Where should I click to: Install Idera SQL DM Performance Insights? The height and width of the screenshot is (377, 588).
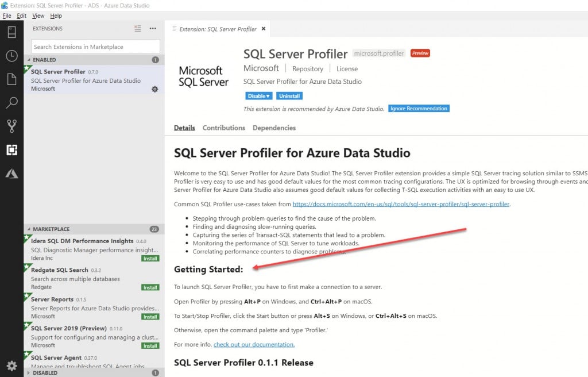point(150,259)
